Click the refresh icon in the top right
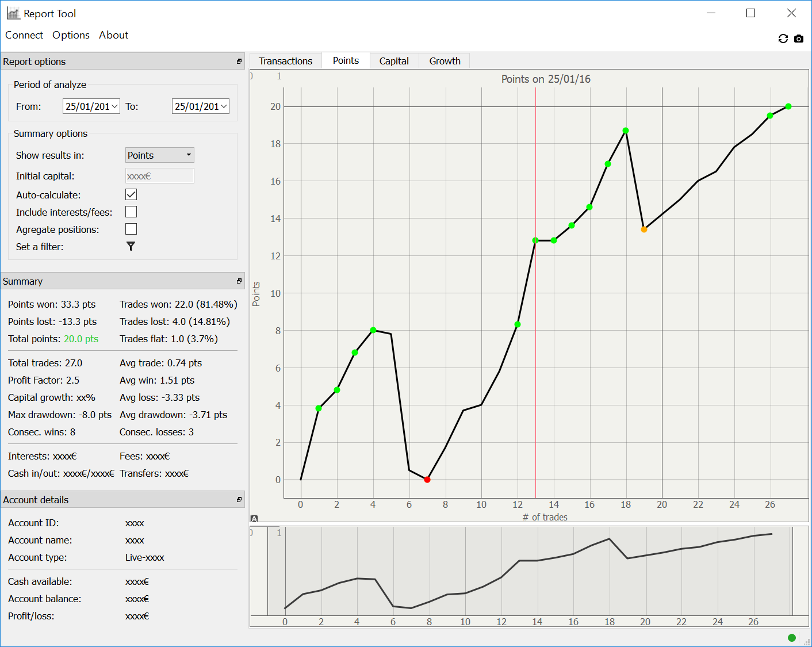Image resolution: width=812 pixels, height=647 pixels. 783,39
